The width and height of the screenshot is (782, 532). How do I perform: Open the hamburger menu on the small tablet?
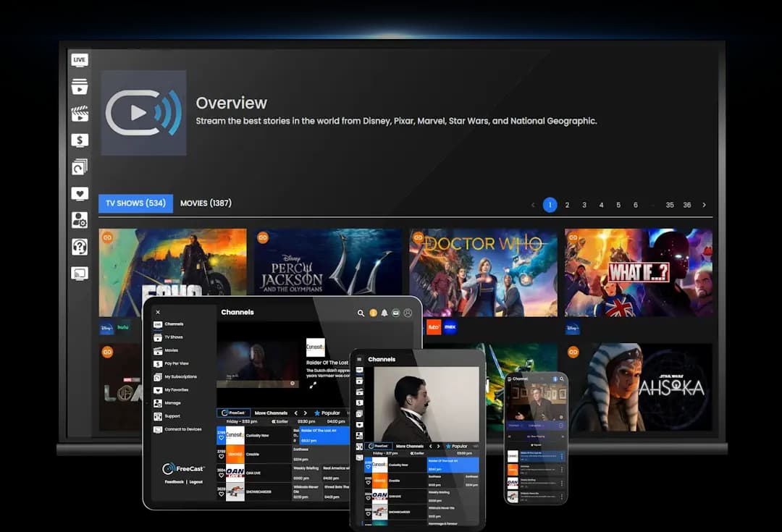[x=359, y=360]
